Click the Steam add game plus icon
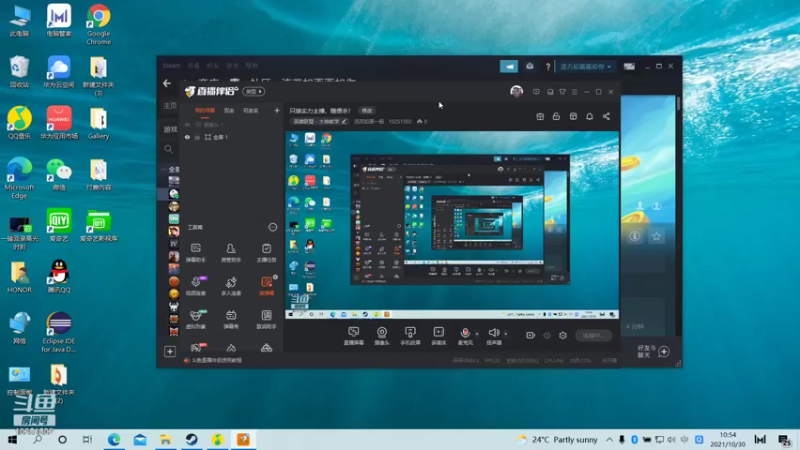 tap(170, 352)
